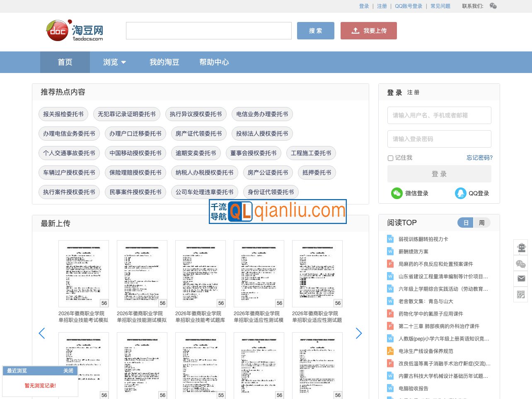Click the green WeChat login icon

click(397, 193)
